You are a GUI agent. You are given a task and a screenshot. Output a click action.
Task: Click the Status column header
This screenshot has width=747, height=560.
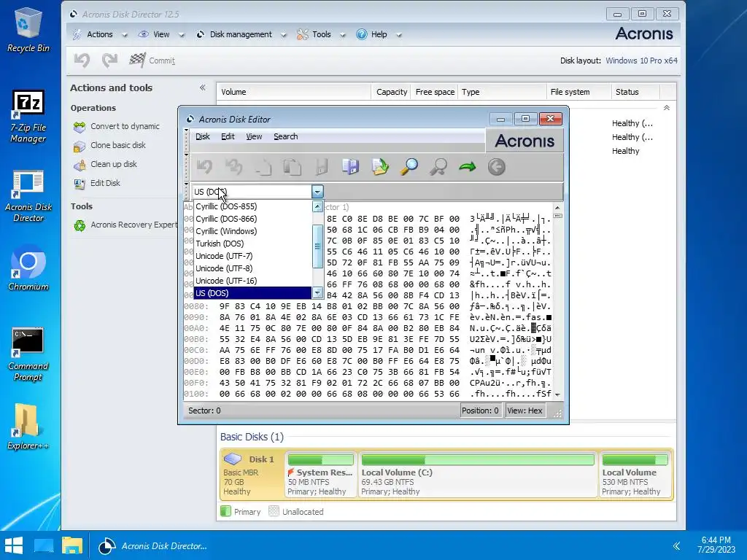click(635, 92)
